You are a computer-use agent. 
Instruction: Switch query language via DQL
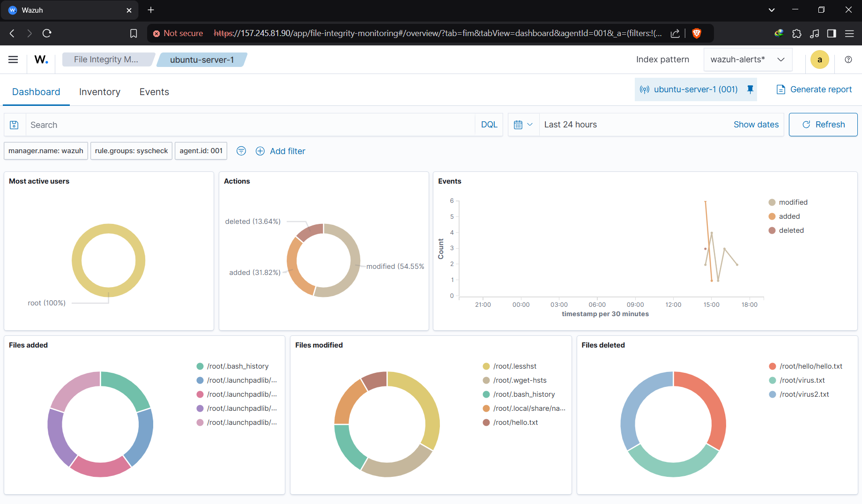pos(489,125)
